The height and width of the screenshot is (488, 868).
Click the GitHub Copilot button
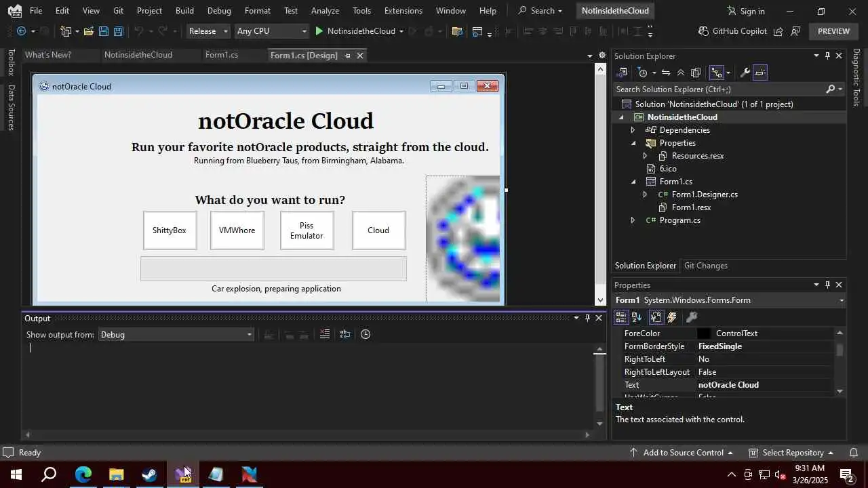click(732, 31)
